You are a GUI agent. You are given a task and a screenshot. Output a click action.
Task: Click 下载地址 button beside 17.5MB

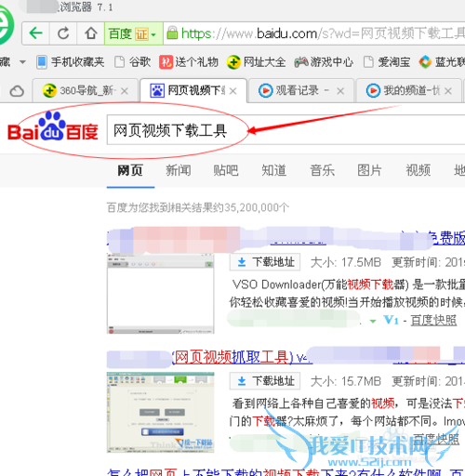(x=265, y=262)
